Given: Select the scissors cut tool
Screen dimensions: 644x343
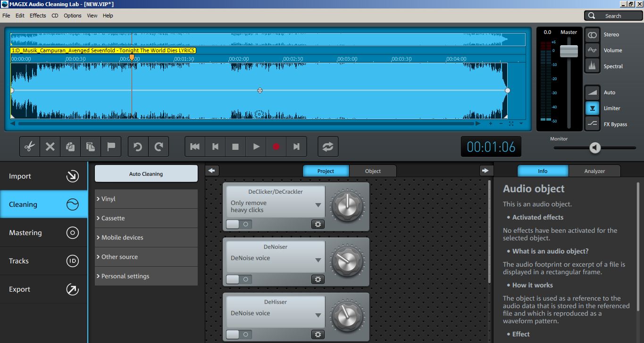Looking at the screenshot, I should tap(29, 147).
